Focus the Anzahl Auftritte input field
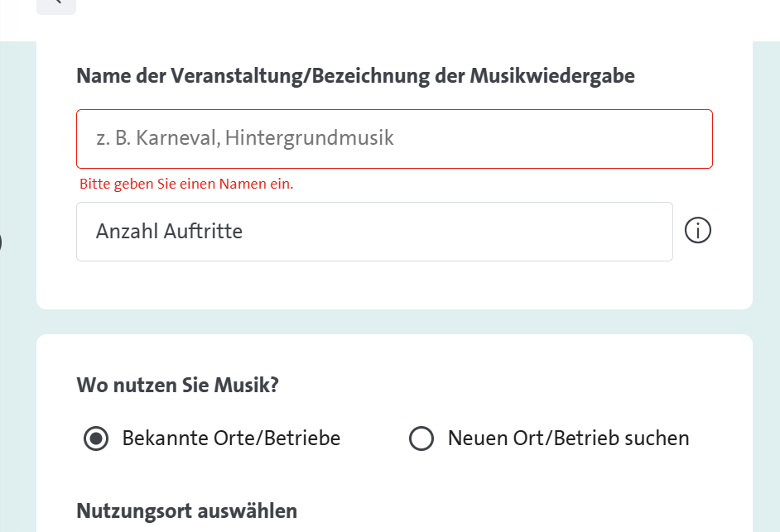The height and width of the screenshot is (532, 780). point(374,232)
